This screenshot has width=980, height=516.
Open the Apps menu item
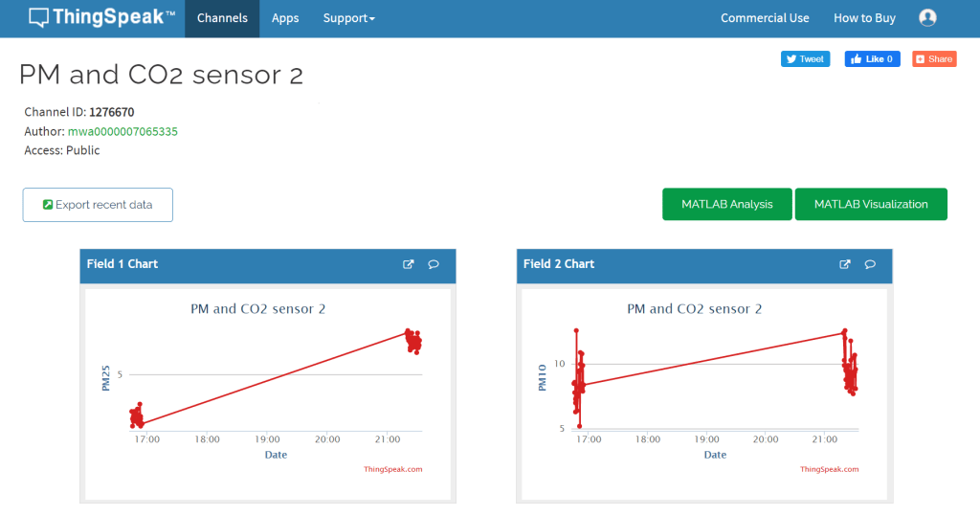[285, 18]
